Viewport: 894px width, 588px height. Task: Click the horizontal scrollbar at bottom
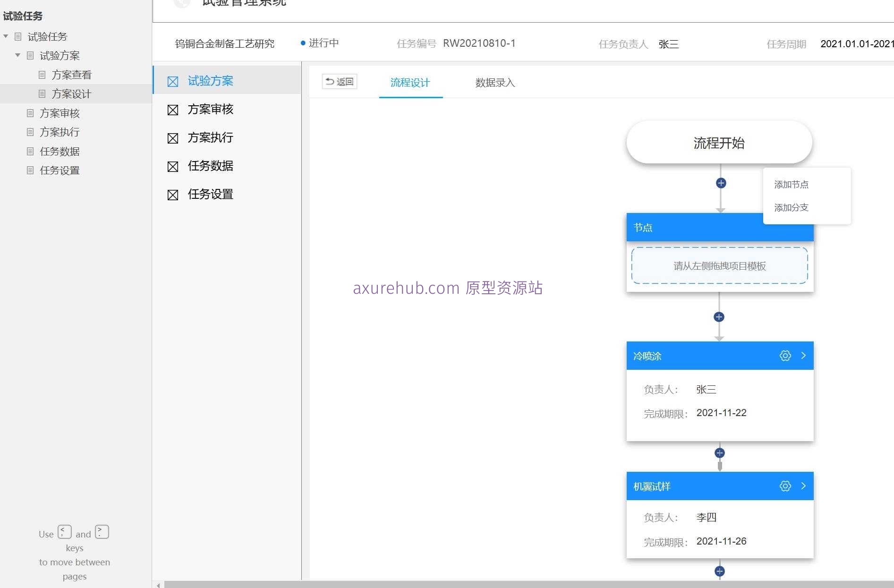529,584
